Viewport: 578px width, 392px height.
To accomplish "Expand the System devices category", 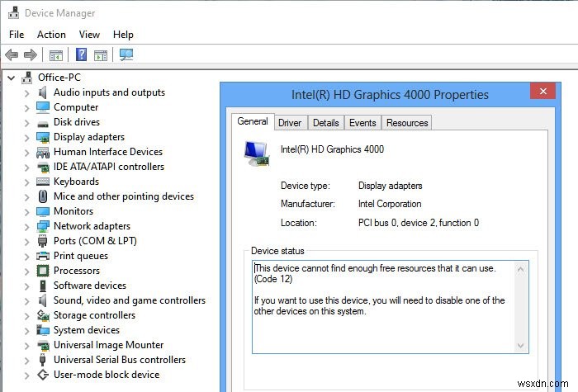I will point(26,331).
